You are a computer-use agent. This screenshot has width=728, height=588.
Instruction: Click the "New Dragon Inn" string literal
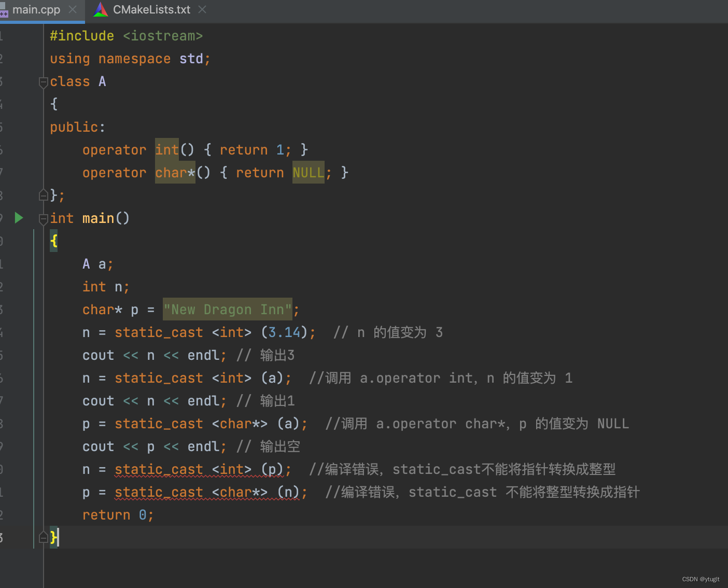pyautogui.click(x=228, y=310)
